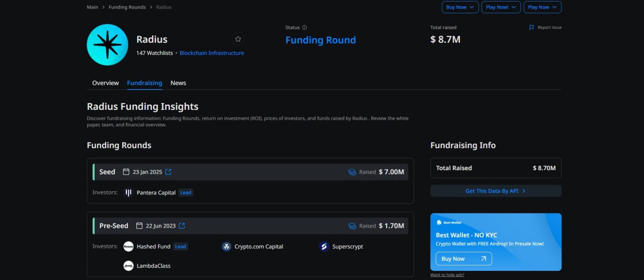This screenshot has height=280, width=644.
Task: Open the Seed round external link icon
Action: (x=169, y=172)
